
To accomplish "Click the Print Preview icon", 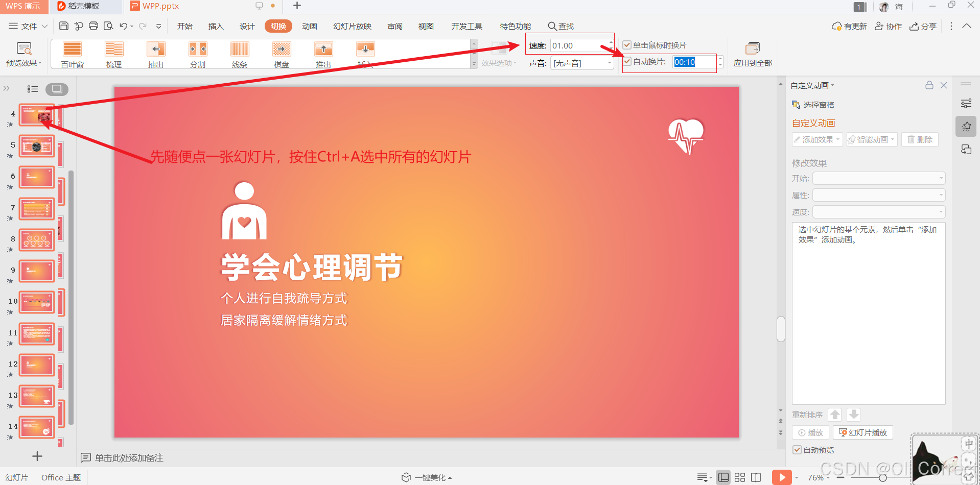I will click(108, 26).
